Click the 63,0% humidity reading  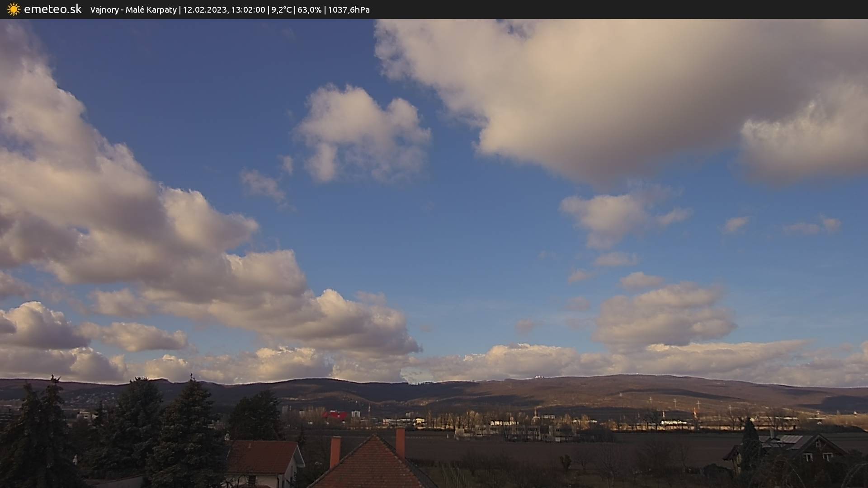pyautogui.click(x=309, y=10)
